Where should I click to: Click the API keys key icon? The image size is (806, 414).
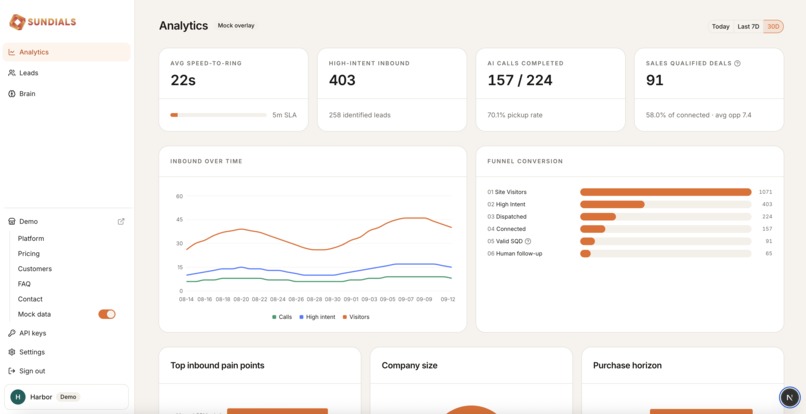coord(12,333)
